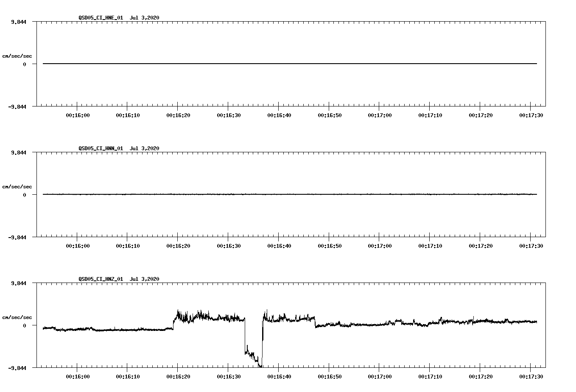576x392 pixels.
Task: Click 9.844 upper limit on HNE plot
Action: (19, 22)
